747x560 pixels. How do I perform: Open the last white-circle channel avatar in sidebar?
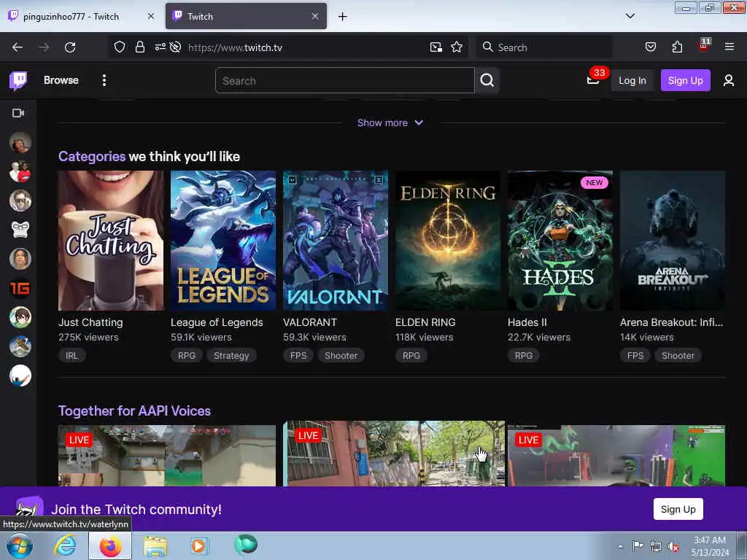pyautogui.click(x=20, y=376)
